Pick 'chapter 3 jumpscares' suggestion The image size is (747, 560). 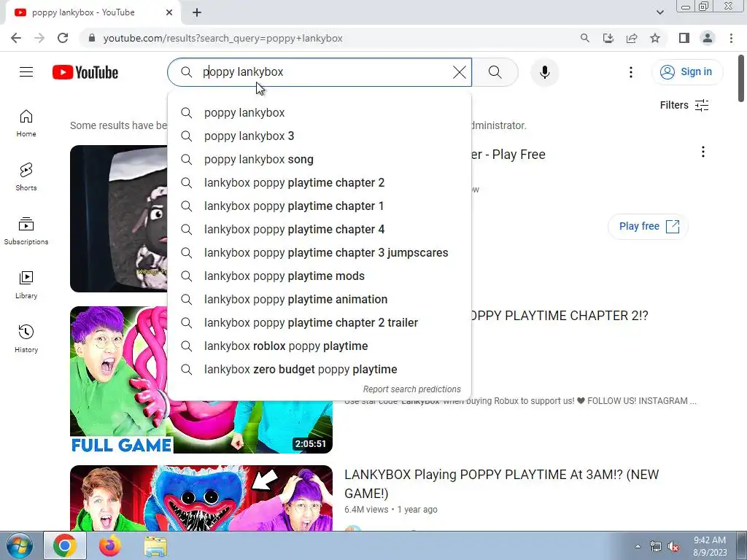pyautogui.click(x=320, y=253)
